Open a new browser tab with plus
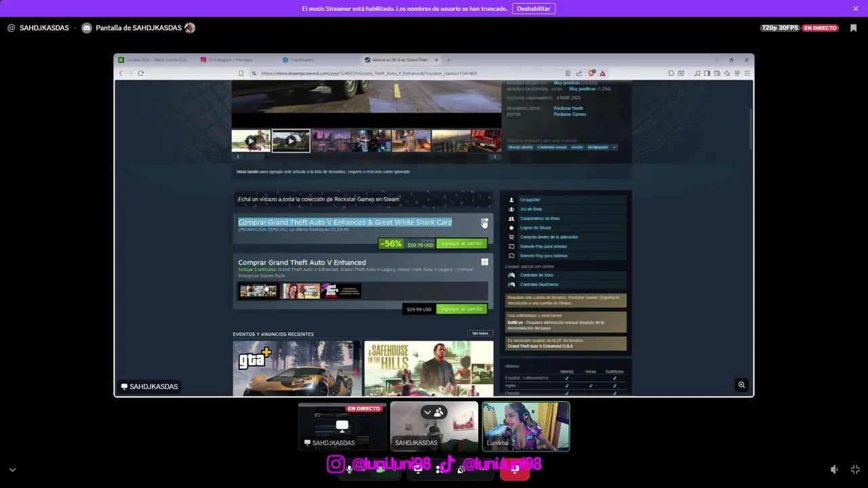This screenshot has height=488, width=868. click(448, 60)
